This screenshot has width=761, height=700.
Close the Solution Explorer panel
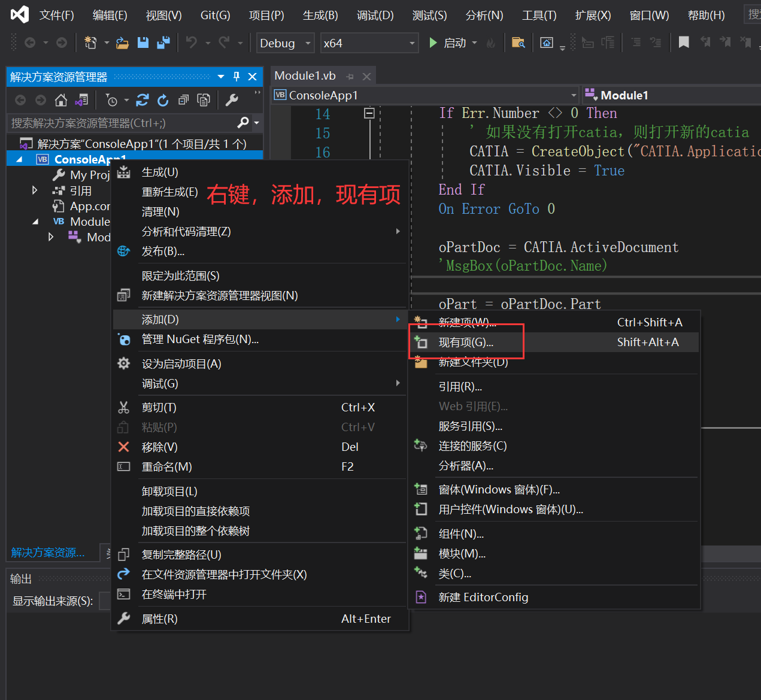pyautogui.click(x=252, y=77)
